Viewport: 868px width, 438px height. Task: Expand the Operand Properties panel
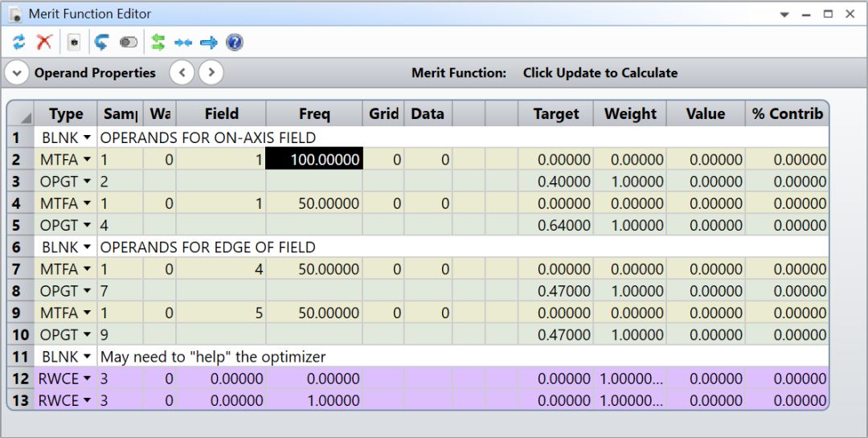pyautogui.click(x=17, y=73)
